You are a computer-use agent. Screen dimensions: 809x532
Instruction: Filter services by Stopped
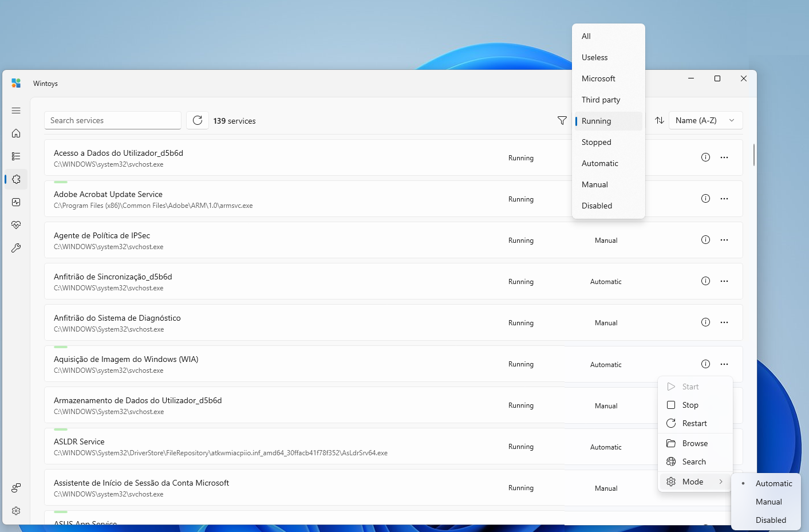pos(609,142)
